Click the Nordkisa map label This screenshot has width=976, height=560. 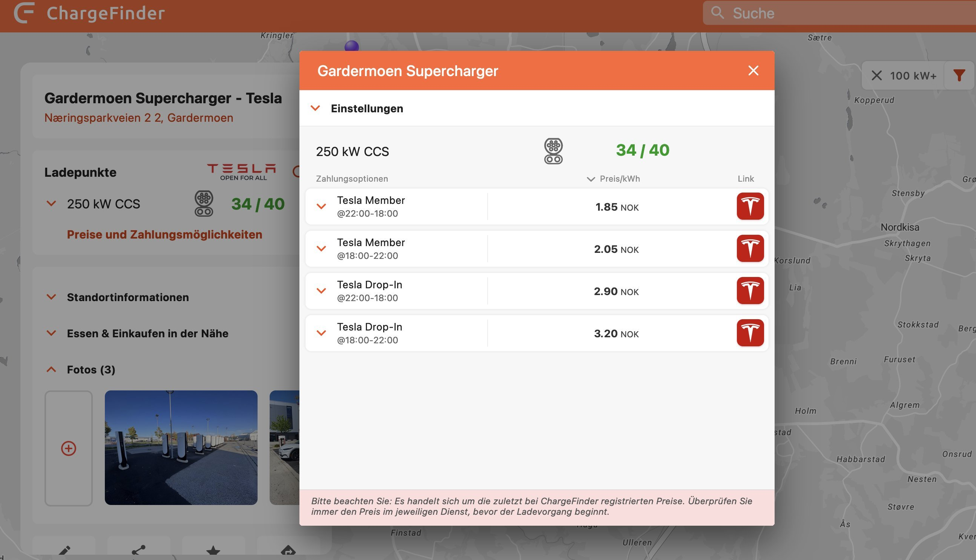tap(900, 227)
